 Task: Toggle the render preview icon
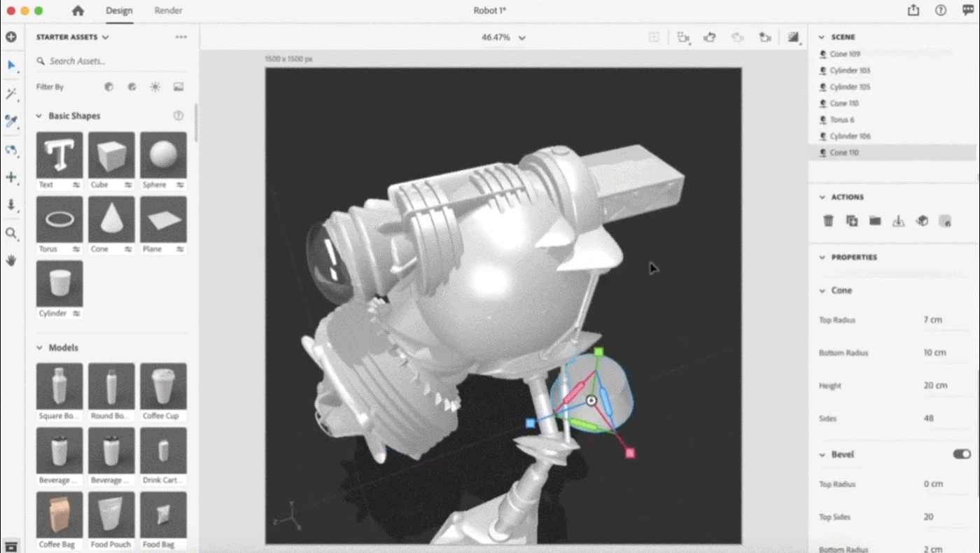coord(793,38)
